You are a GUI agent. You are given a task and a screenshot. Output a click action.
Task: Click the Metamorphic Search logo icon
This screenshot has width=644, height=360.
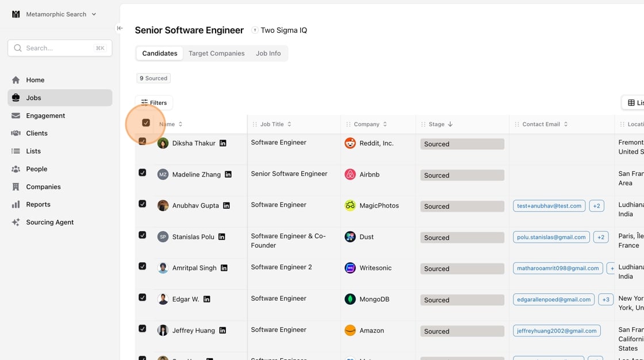point(16,14)
